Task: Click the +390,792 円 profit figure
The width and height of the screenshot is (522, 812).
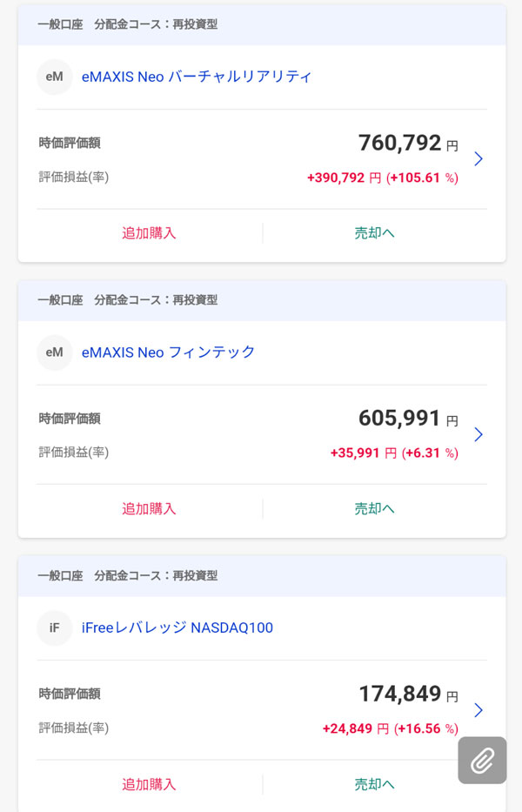Action: pos(344,178)
